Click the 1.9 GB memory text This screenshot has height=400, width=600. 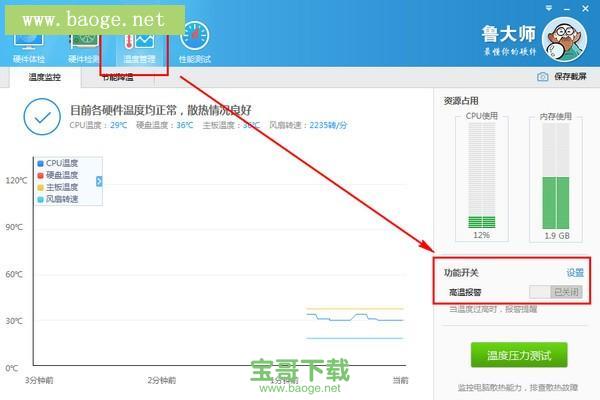(x=557, y=236)
